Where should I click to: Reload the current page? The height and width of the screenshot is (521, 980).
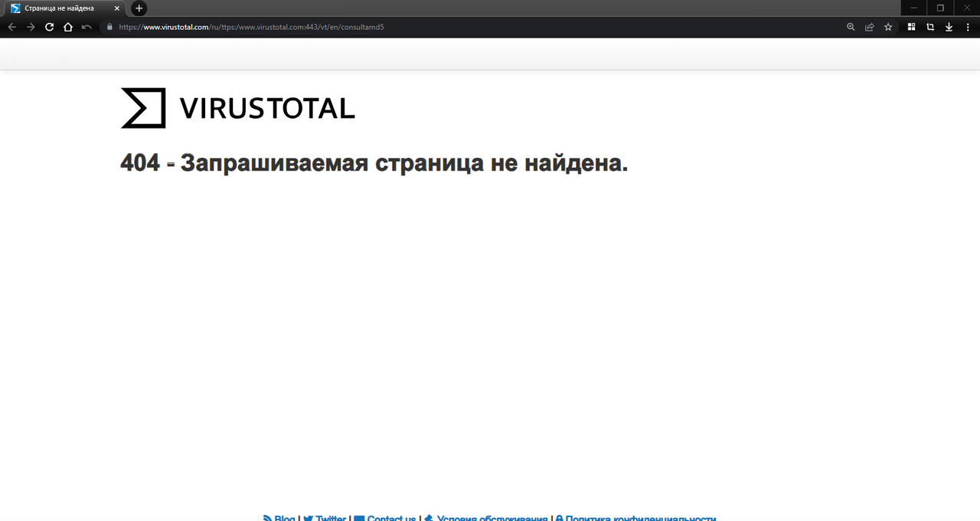click(x=49, y=27)
